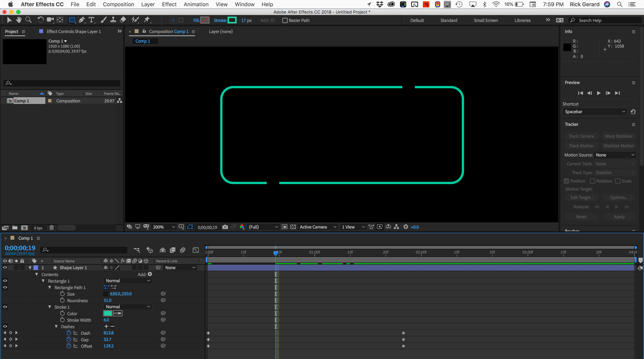Select the Type tool
The height and width of the screenshot is (359, 644).
[x=91, y=20]
